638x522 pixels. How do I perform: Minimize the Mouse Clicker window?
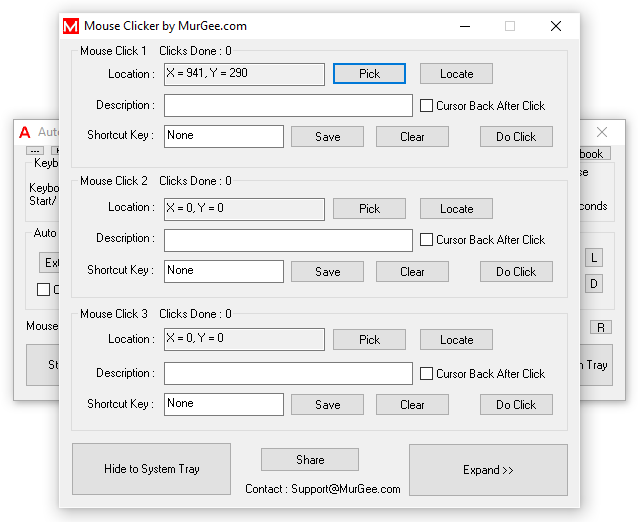(464, 26)
